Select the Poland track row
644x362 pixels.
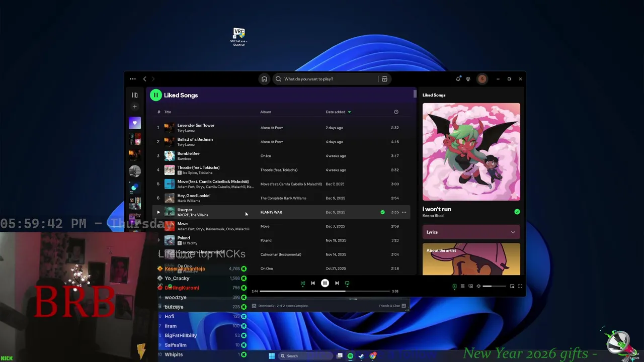(282, 240)
